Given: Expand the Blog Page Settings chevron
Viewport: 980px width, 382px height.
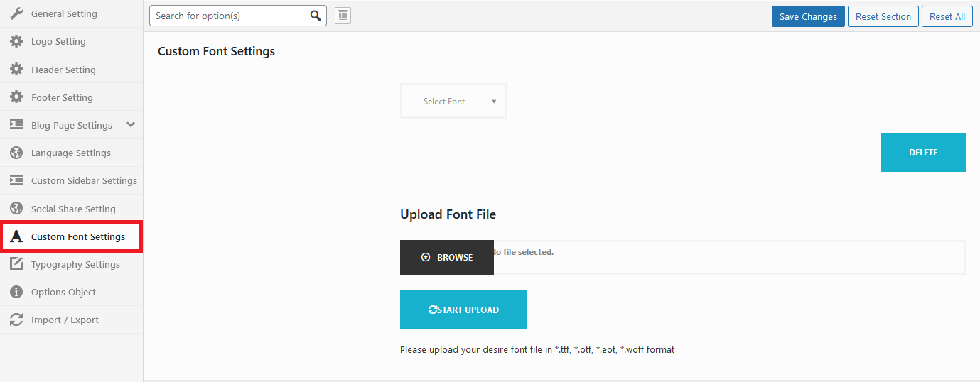Looking at the screenshot, I should coord(131,125).
